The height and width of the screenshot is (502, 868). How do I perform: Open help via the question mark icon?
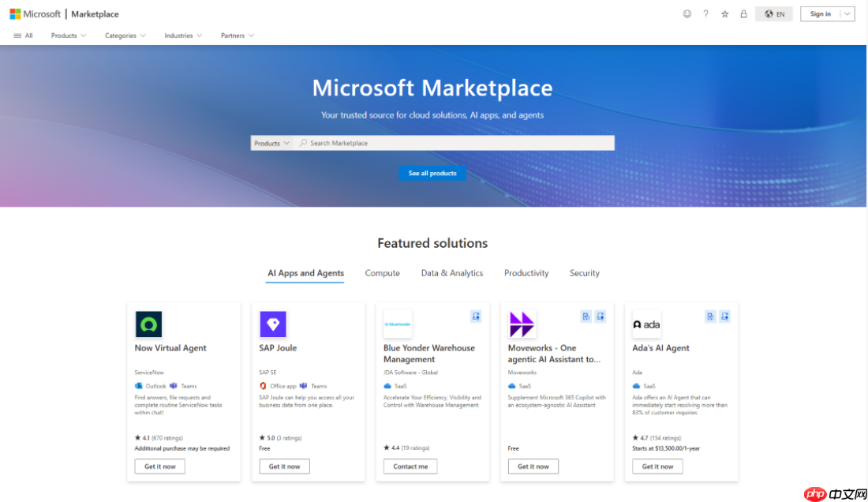click(x=705, y=13)
